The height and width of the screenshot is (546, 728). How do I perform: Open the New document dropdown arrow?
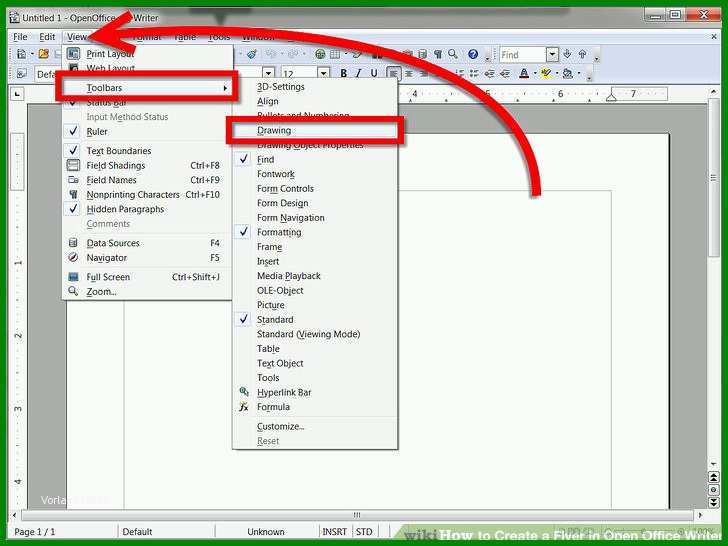click(x=32, y=54)
